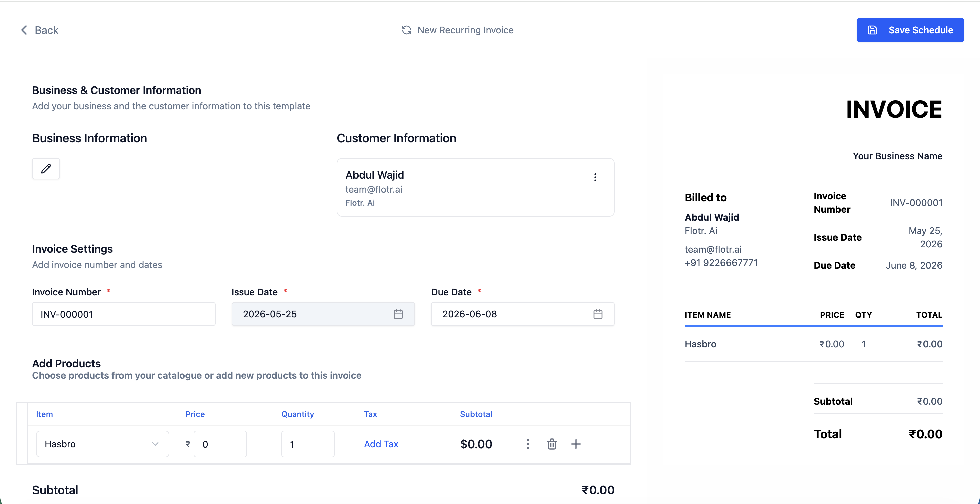Viewport: 980px width, 504px height.
Task: Click the rupee symbol beside price
Action: (x=188, y=444)
